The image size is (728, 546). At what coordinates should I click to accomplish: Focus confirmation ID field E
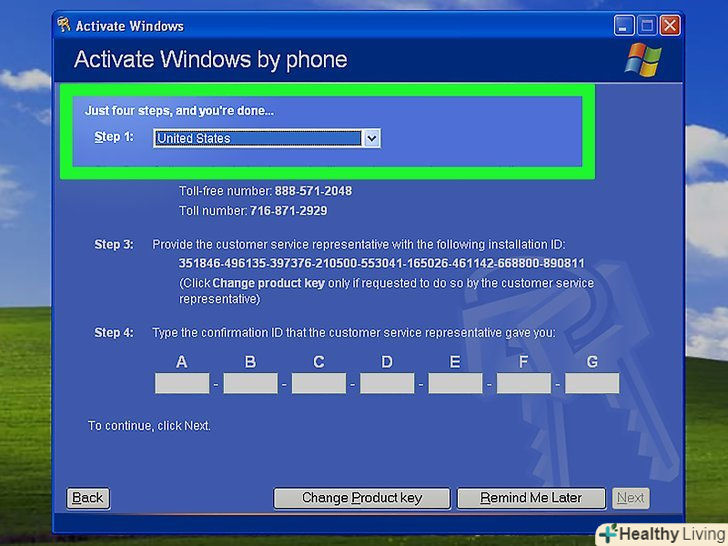click(455, 384)
